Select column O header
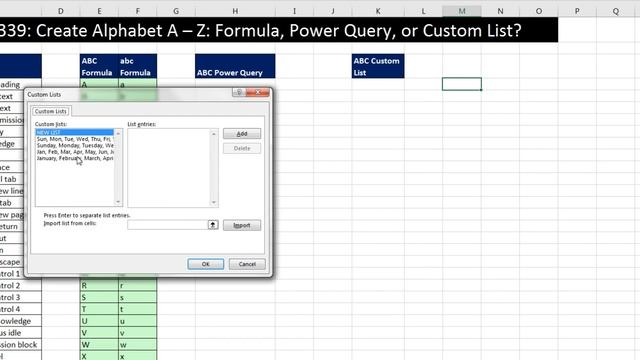640x360 pixels. tap(539, 11)
